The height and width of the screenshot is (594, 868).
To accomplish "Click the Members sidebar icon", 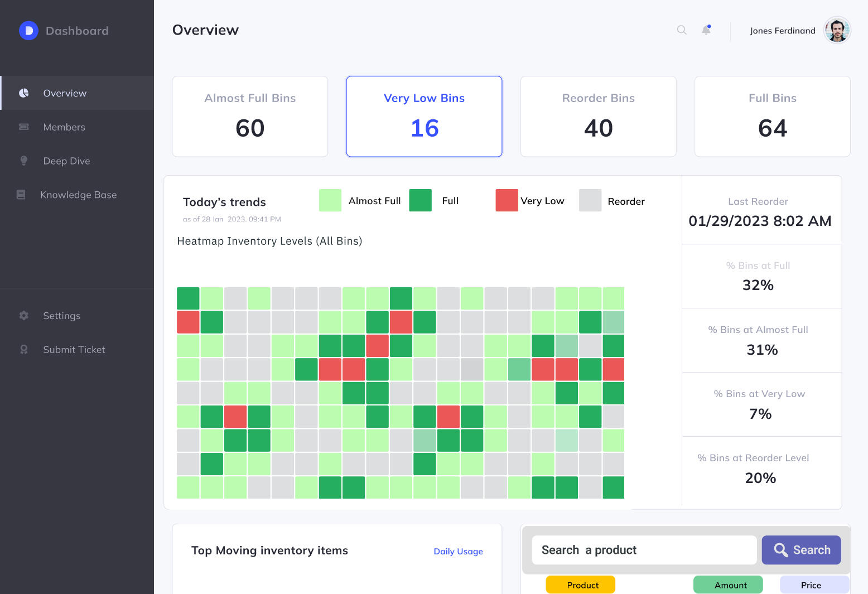I will pos(24,127).
